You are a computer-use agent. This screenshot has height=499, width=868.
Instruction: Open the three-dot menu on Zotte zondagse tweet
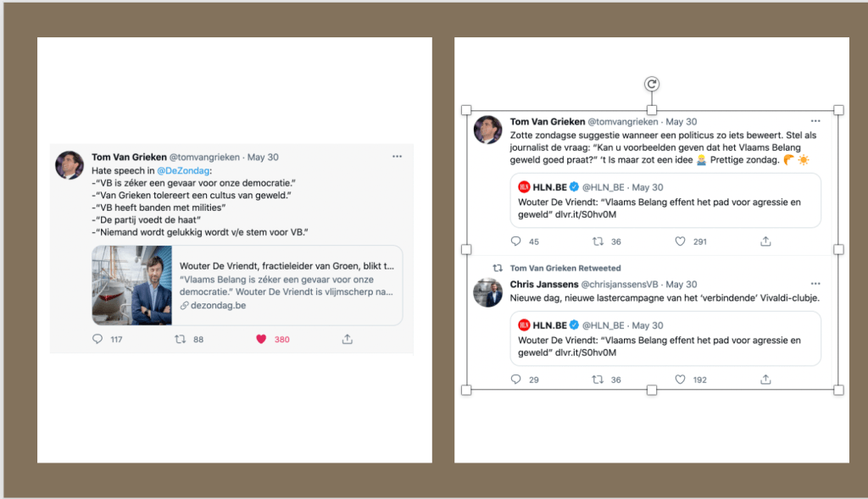click(x=815, y=122)
